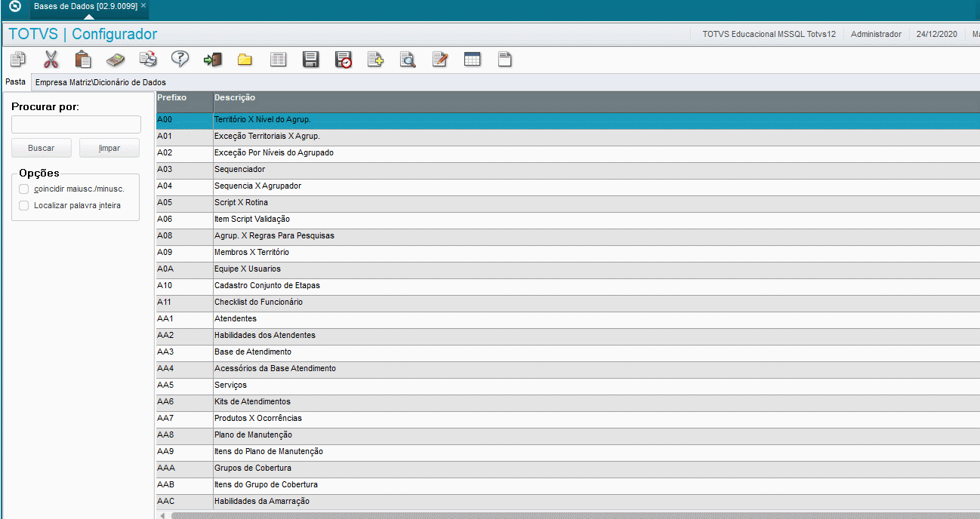Click prefix cell AAC
Viewport: 980px width, 519px height.
pos(184,502)
